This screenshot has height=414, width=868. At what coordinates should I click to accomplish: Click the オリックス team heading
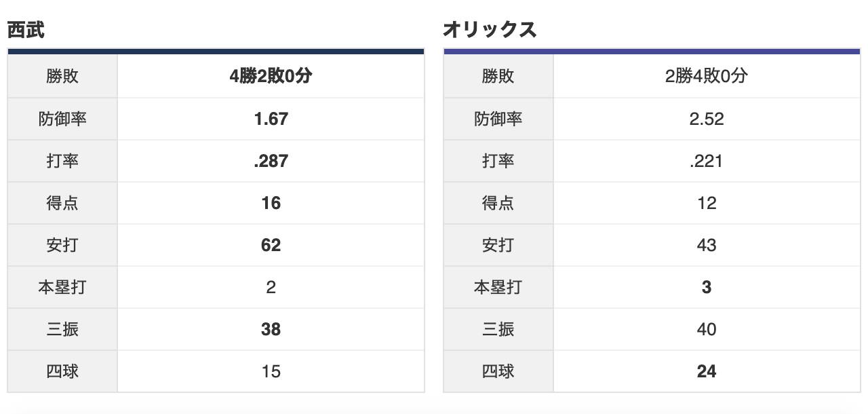[x=490, y=29]
